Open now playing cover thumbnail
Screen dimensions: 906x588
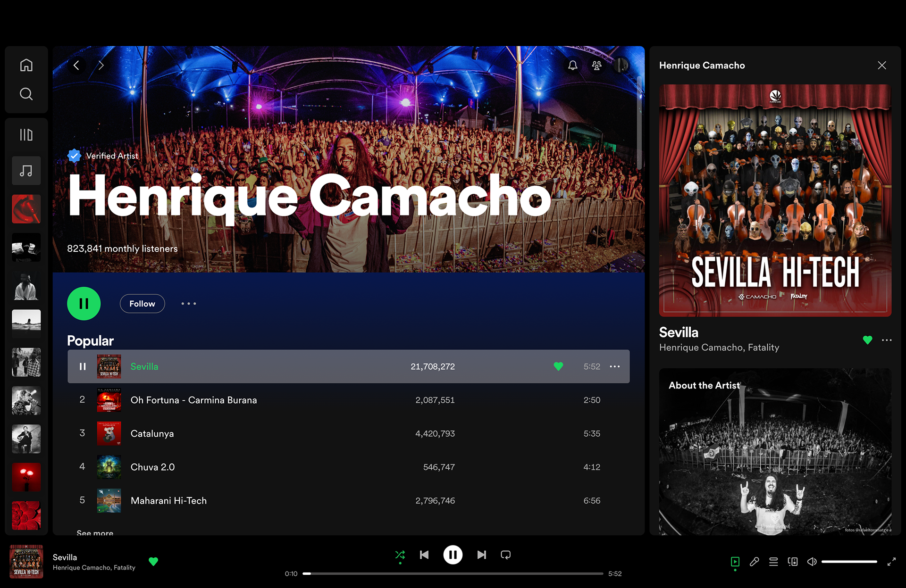pyautogui.click(x=26, y=562)
